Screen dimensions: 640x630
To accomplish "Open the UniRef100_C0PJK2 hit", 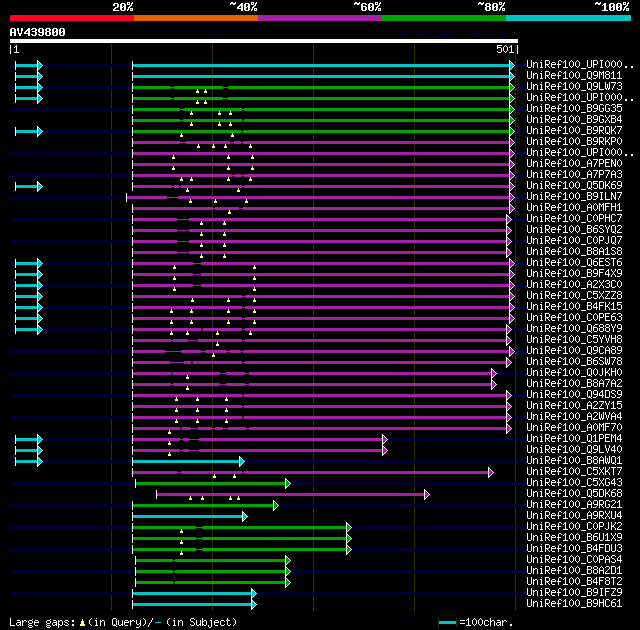I will (574, 527).
